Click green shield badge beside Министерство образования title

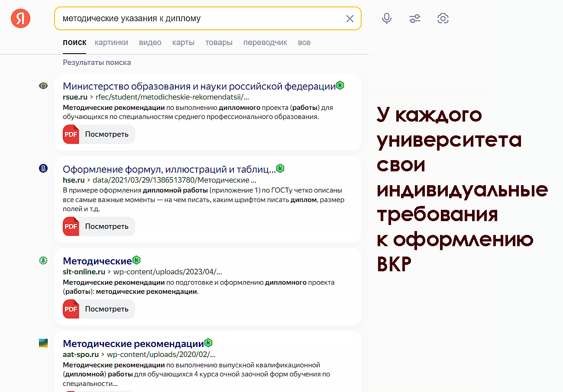click(340, 85)
